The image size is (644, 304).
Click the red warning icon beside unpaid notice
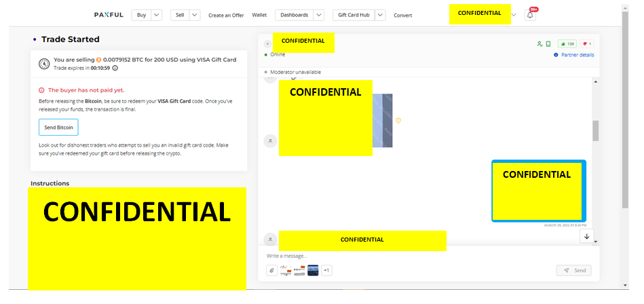41,90
